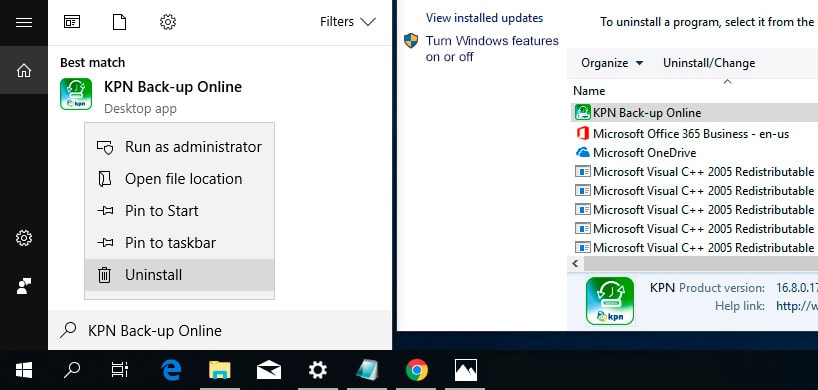Open File Explorer from taskbar
This screenshot has height=390, width=818.
click(220, 370)
